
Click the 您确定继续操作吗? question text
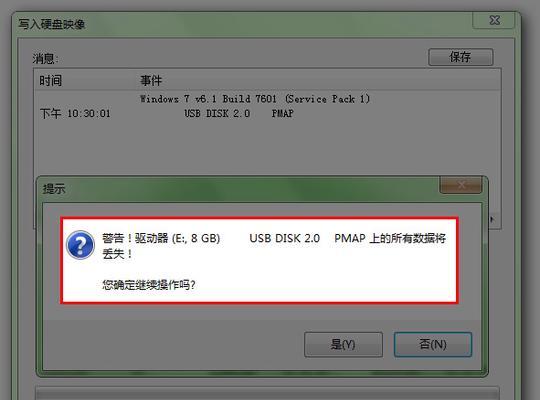[x=149, y=285]
